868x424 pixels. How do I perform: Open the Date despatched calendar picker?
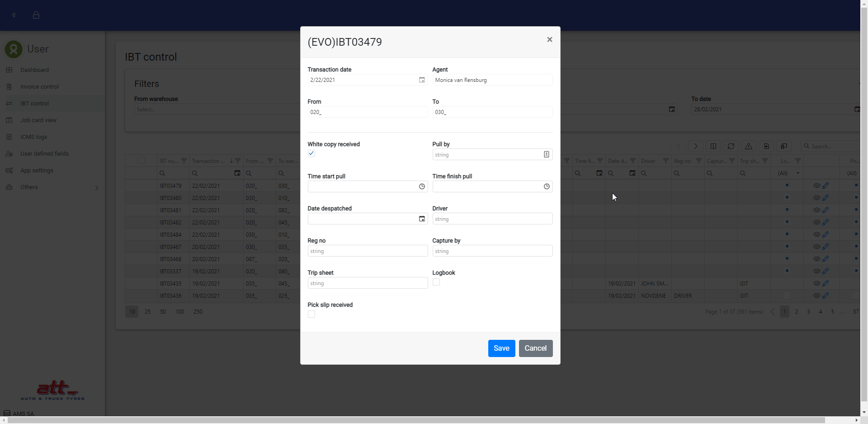tap(422, 219)
